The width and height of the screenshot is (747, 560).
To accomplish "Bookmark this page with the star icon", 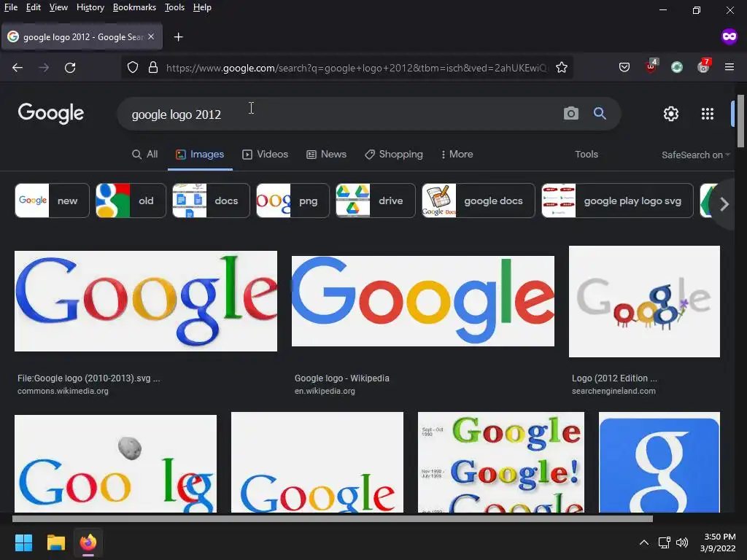I will coord(562,68).
